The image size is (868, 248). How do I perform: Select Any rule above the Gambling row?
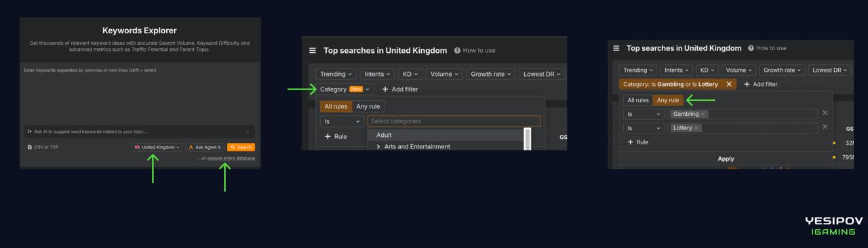click(668, 100)
